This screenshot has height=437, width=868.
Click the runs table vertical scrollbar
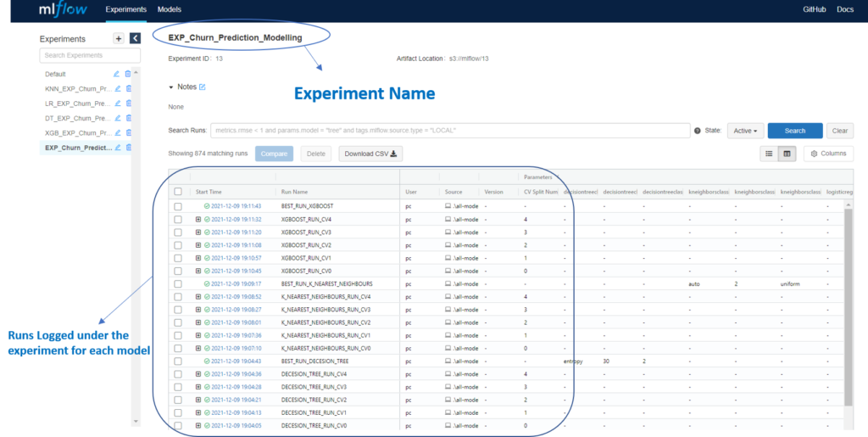tap(849, 305)
